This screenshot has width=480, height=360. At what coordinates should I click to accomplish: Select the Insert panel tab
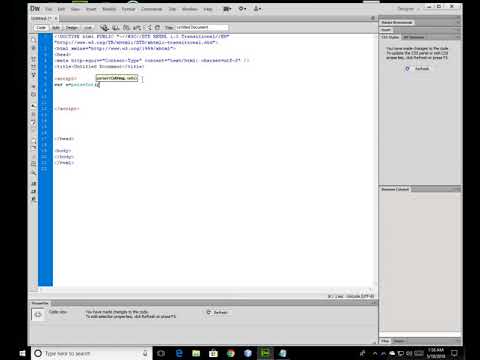386,30
